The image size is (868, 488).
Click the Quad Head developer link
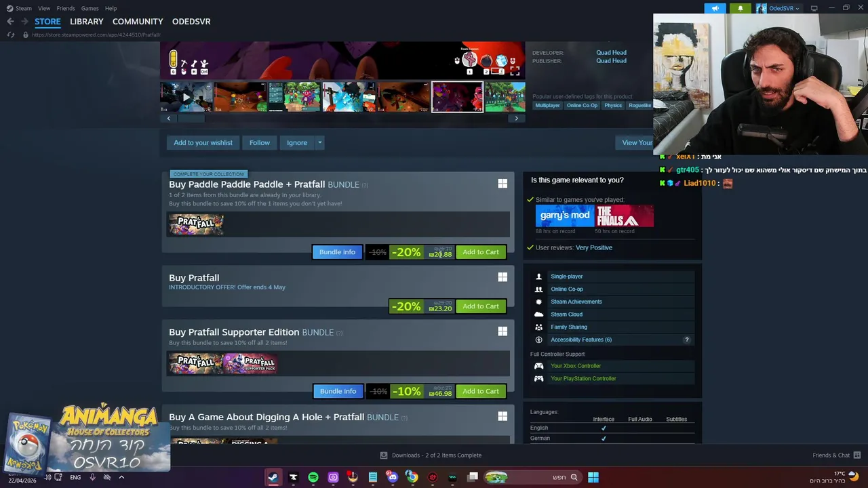(x=611, y=52)
